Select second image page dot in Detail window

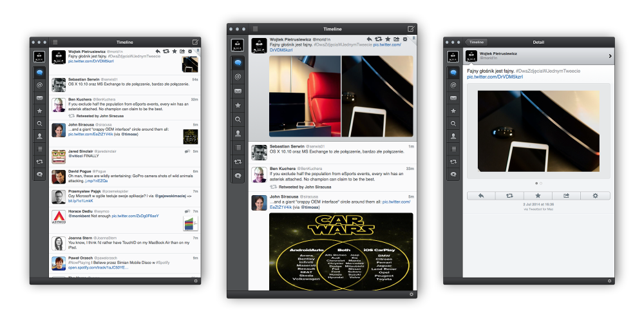tap(541, 183)
